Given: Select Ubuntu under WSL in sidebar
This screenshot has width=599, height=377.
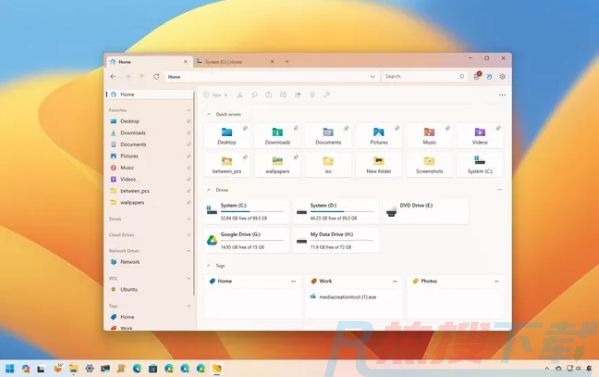Looking at the screenshot, I should (x=149, y=290).
